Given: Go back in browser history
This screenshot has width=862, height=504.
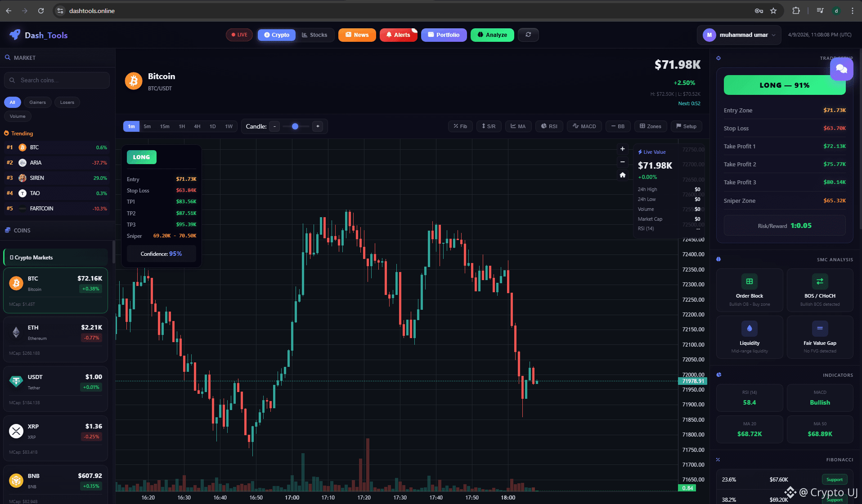Looking at the screenshot, I should coord(9,11).
